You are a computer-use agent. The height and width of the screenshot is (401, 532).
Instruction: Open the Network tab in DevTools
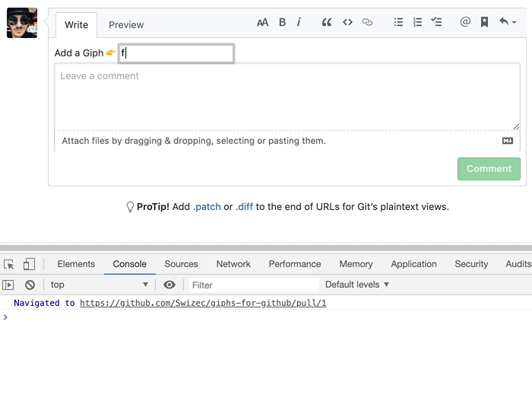[233, 264]
